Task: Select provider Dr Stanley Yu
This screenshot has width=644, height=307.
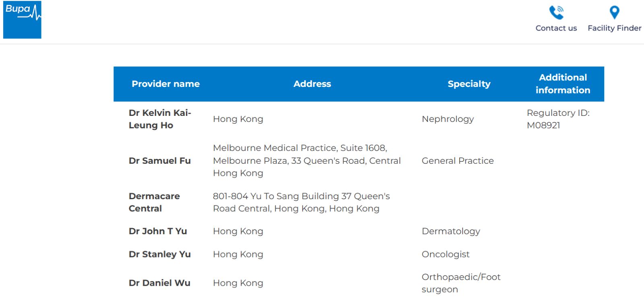Action: (x=160, y=254)
